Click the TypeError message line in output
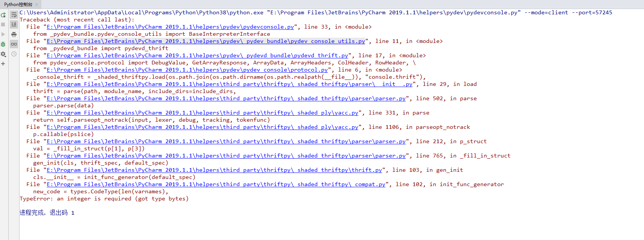Viewport: 644px width, 240px height. tap(104, 199)
